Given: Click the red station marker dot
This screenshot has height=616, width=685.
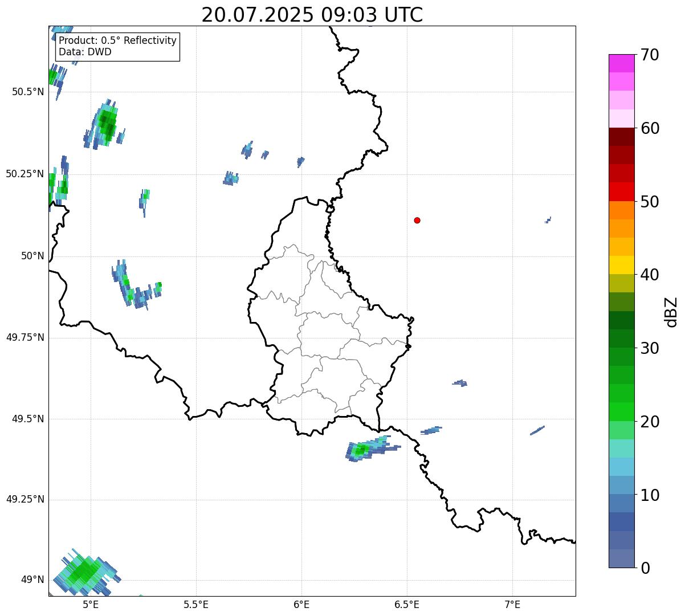Looking at the screenshot, I should coord(417,221).
